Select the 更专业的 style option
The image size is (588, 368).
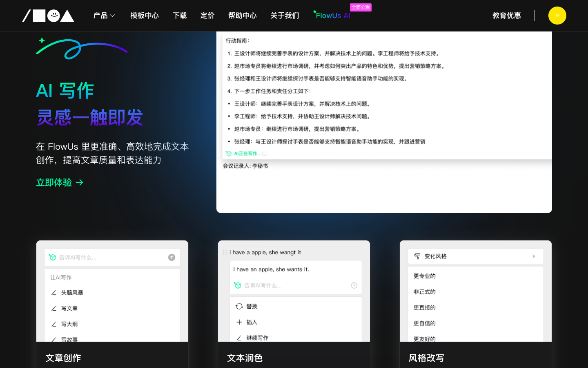pyautogui.click(x=425, y=276)
